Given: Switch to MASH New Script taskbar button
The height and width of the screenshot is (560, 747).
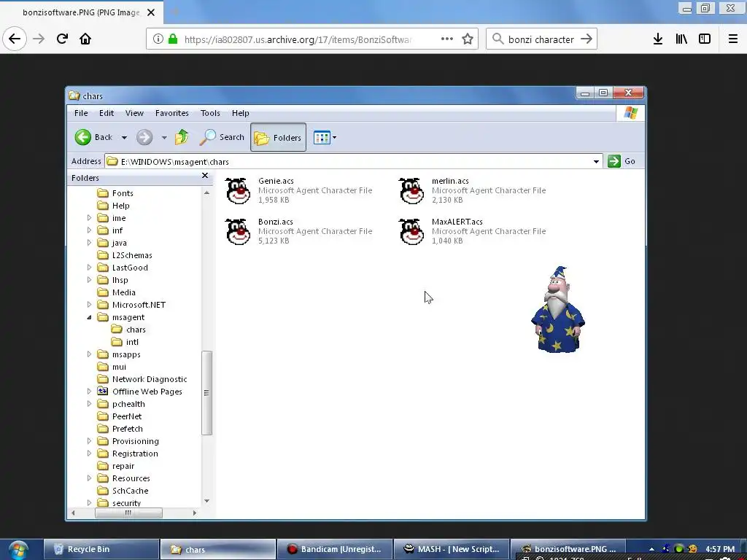Looking at the screenshot, I should click(x=451, y=549).
